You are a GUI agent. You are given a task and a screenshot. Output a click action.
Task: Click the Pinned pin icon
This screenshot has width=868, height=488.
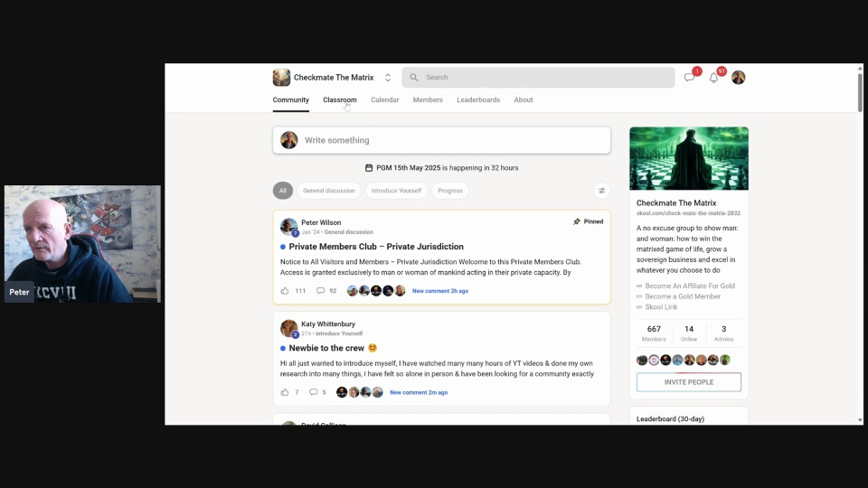click(x=577, y=221)
